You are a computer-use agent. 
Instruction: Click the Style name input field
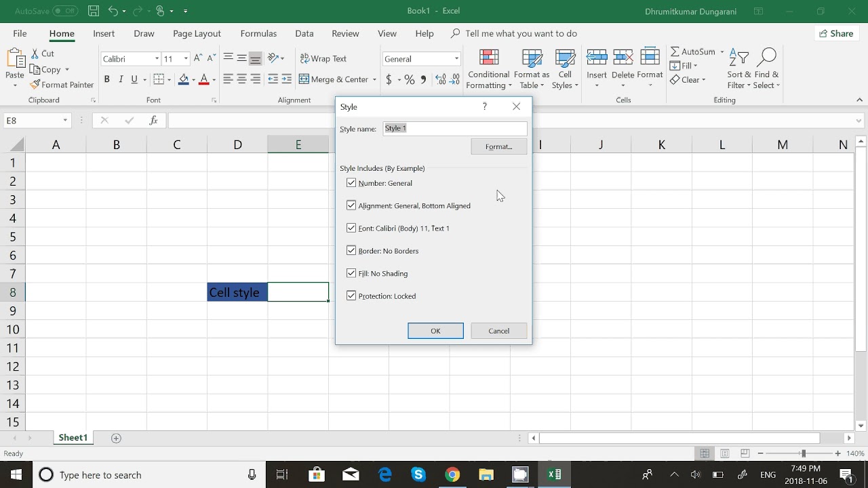454,128
